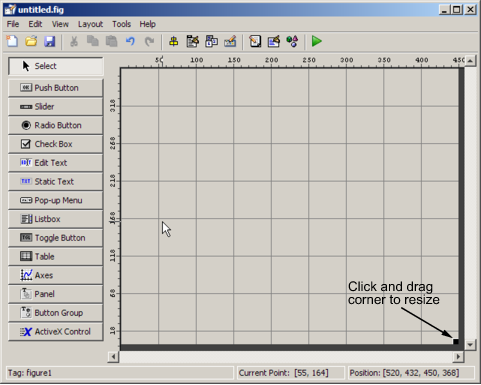This screenshot has width=481, height=385.
Task: Choose the Check Box component
Action: 56,144
